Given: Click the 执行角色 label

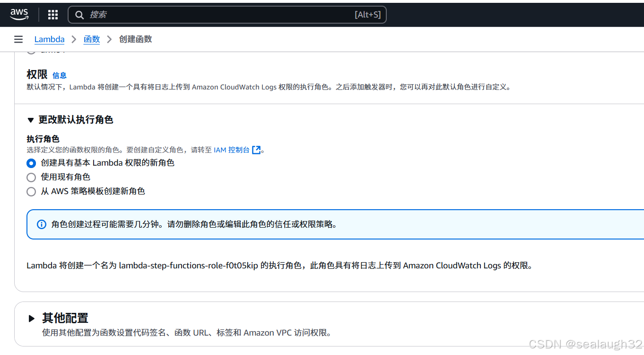Looking at the screenshot, I should click(x=43, y=139).
